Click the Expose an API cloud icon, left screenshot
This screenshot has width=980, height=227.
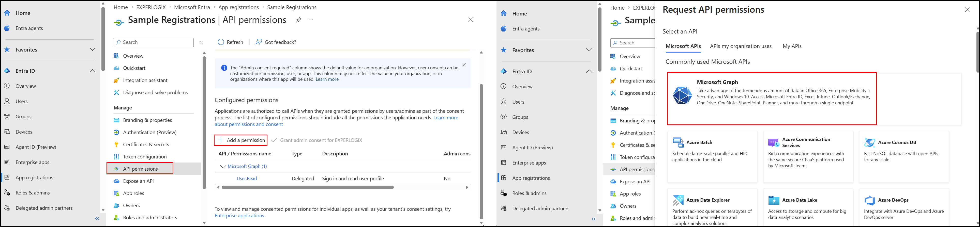116,181
